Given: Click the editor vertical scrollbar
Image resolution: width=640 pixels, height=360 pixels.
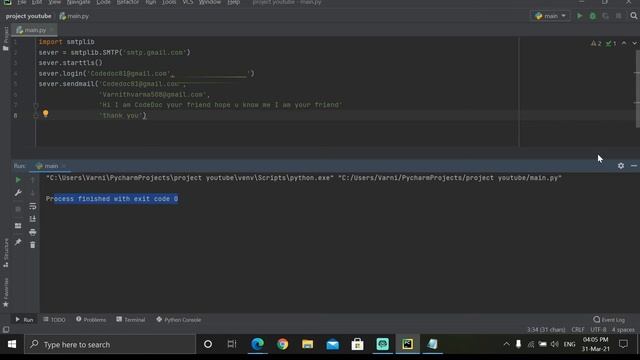Looking at the screenshot, I should [637, 90].
